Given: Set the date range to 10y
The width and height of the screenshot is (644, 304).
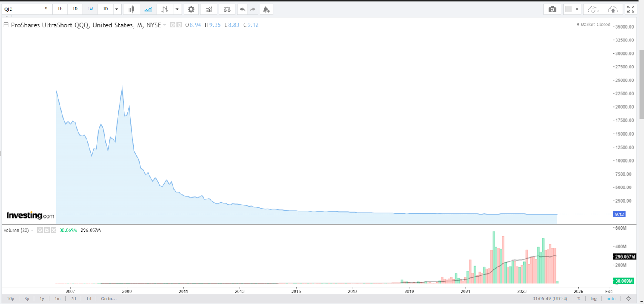Looking at the screenshot, I should click(11, 299).
